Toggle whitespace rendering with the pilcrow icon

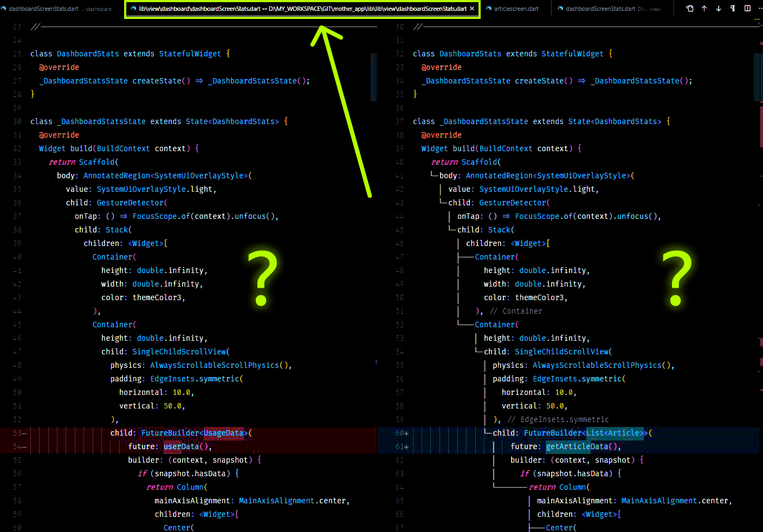733,8
